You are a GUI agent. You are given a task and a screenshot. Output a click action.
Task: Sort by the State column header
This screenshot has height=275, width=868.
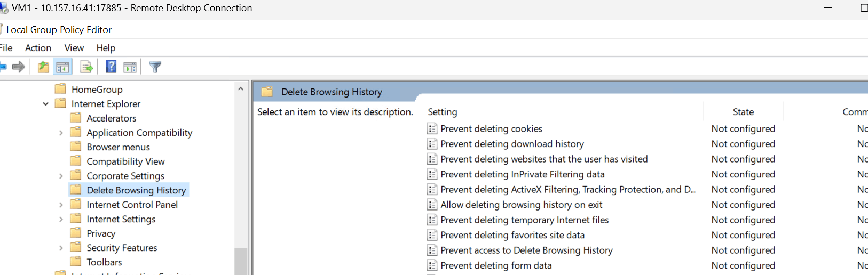(743, 112)
